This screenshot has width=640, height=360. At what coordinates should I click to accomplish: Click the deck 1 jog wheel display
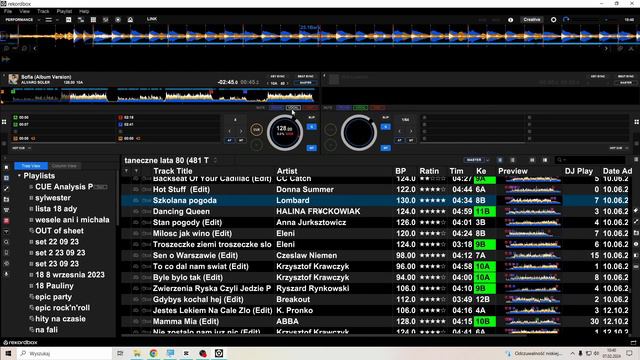pos(284,132)
